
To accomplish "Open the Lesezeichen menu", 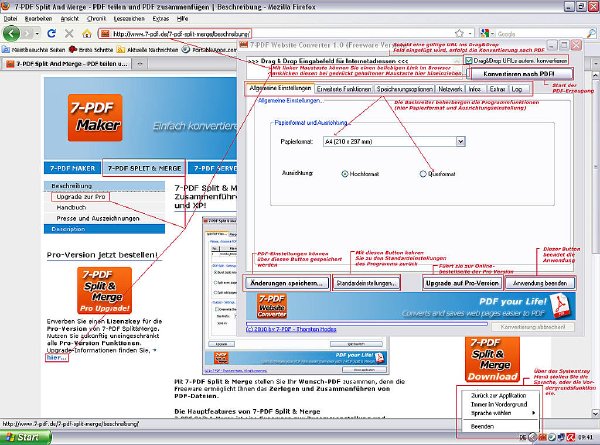I will [129, 18].
